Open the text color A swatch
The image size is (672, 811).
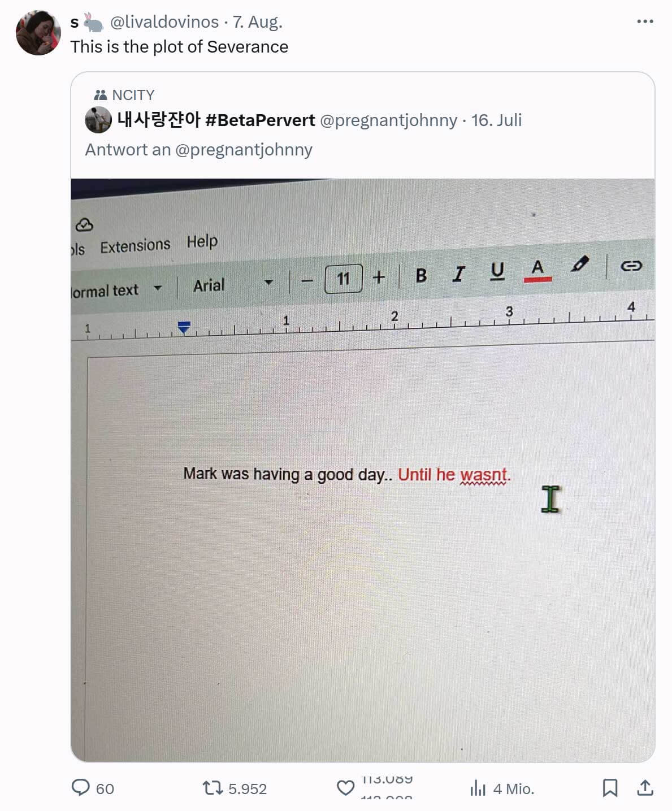(537, 270)
